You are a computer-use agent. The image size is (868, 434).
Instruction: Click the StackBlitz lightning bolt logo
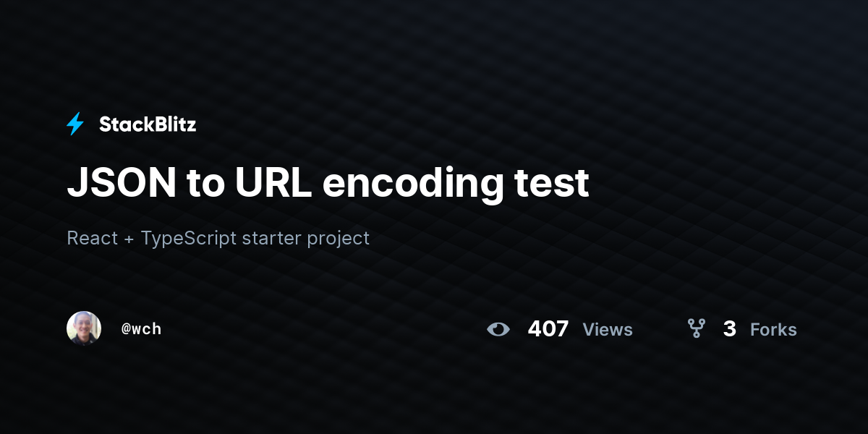(x=75, y=124)
